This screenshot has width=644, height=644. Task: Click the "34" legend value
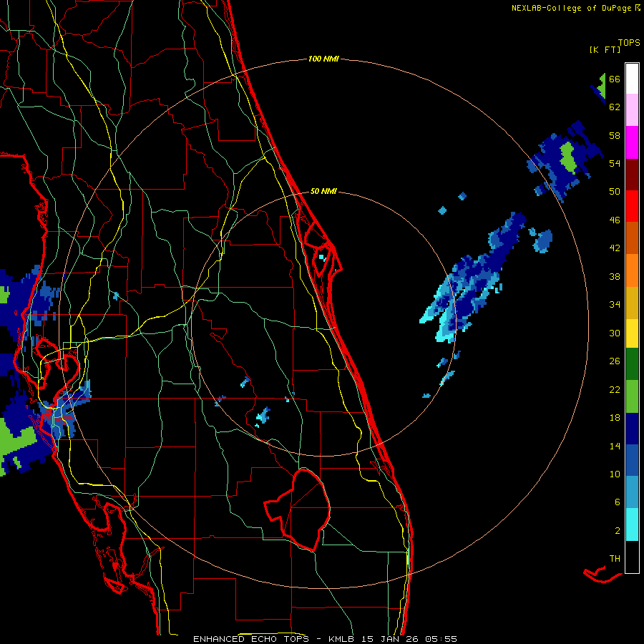click(x=615, y=305)
